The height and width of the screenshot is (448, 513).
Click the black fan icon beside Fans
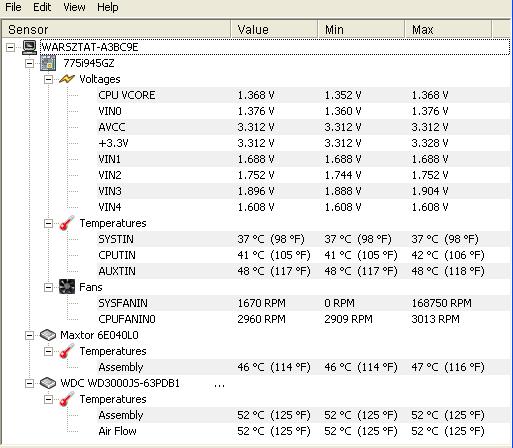pos(67,287)
